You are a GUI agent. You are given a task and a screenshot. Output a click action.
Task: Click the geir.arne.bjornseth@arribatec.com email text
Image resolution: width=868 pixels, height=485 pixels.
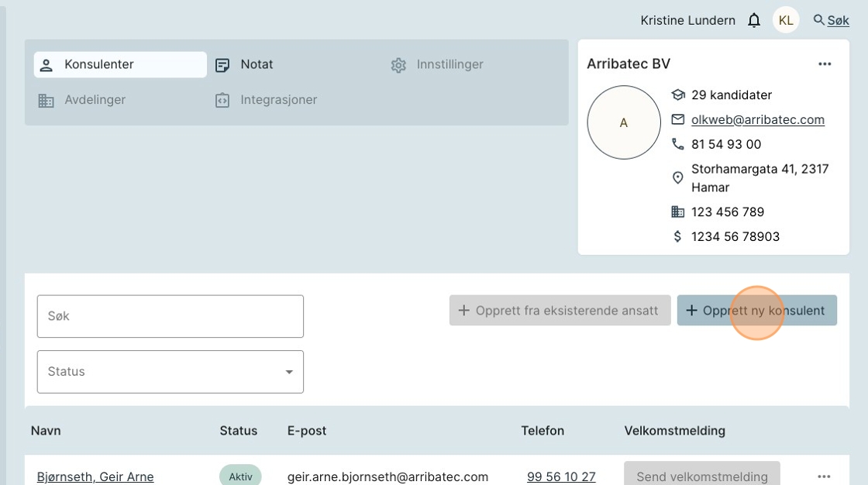coord(387,476)
